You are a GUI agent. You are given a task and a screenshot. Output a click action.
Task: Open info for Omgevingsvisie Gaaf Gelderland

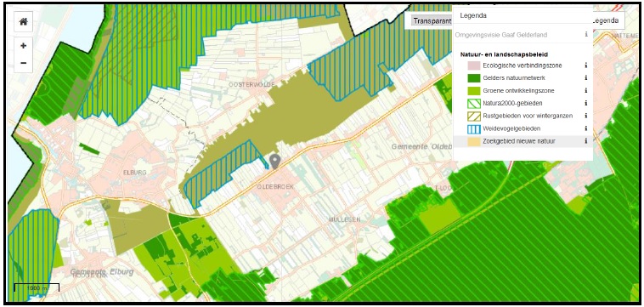tap(586, 35)
